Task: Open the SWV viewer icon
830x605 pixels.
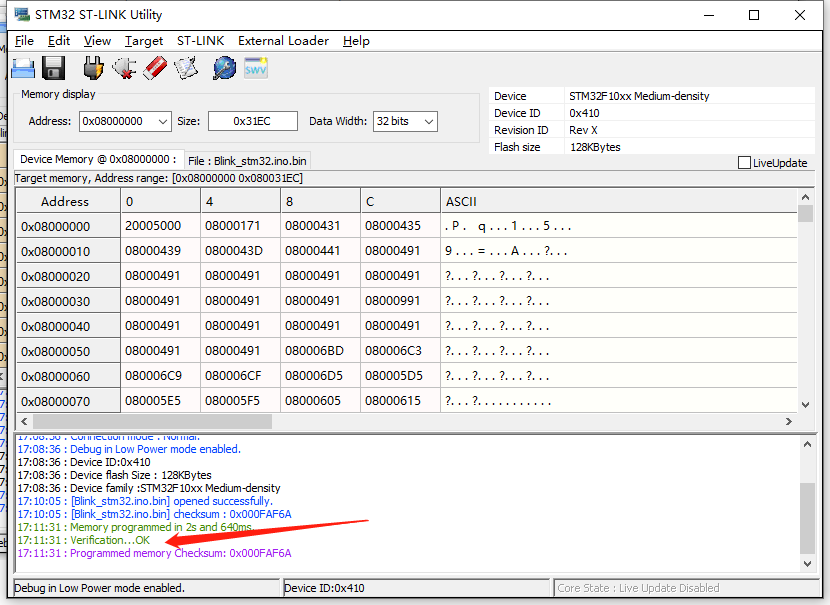Action: pyautogui.click(x=256, y=68)
